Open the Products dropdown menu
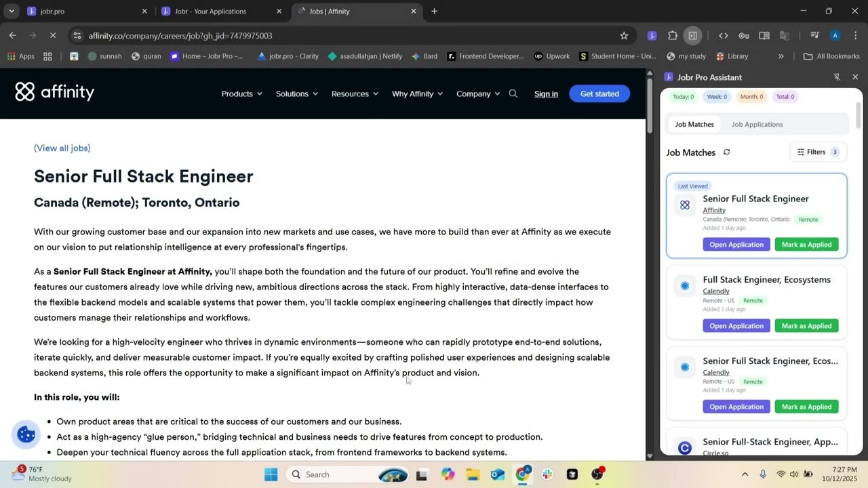Screen dimensions: 868x488 pyautogui.click(x=241, y=94)
